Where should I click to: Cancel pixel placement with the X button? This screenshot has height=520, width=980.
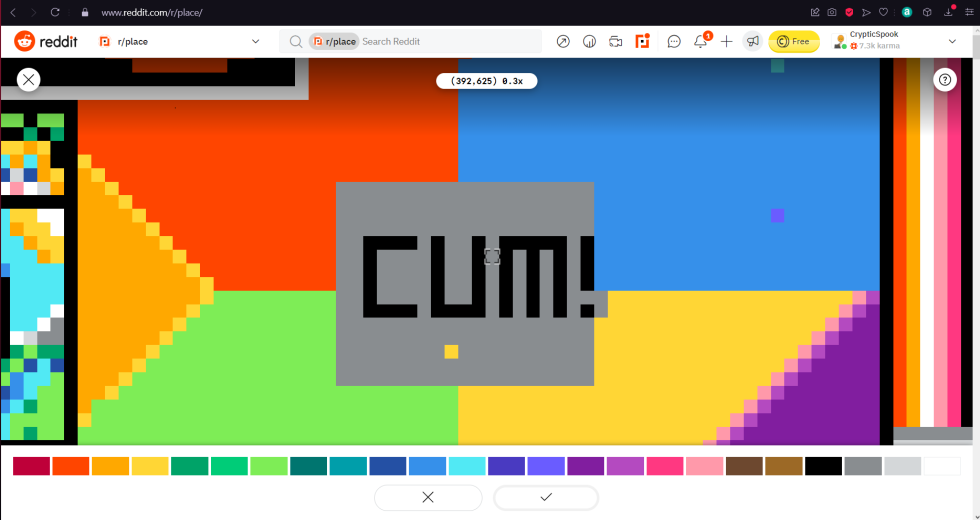[x=427, y=497]
